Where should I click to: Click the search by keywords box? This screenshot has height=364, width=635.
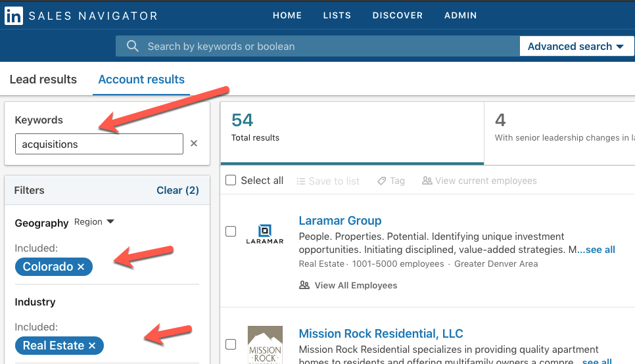click(x=317, y=46)
